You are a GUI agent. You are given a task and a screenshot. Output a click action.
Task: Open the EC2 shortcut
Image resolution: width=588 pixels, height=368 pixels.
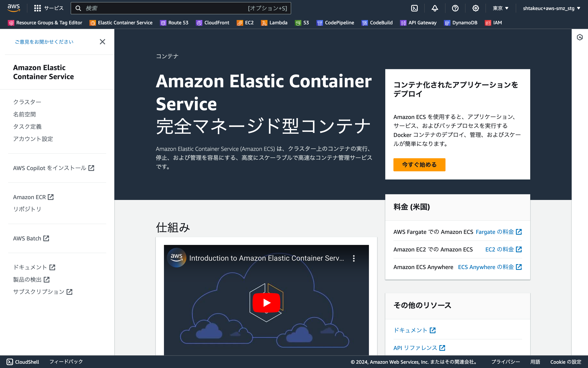(245, 23)
